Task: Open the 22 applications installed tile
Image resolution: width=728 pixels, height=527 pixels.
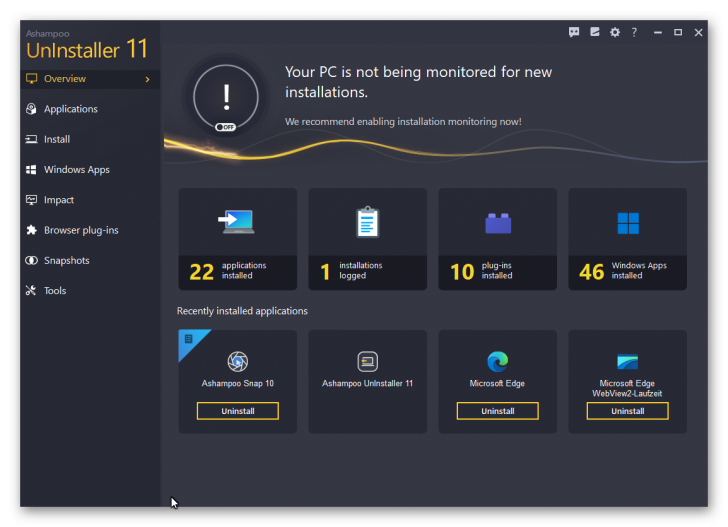Action: tap(238, 239)
